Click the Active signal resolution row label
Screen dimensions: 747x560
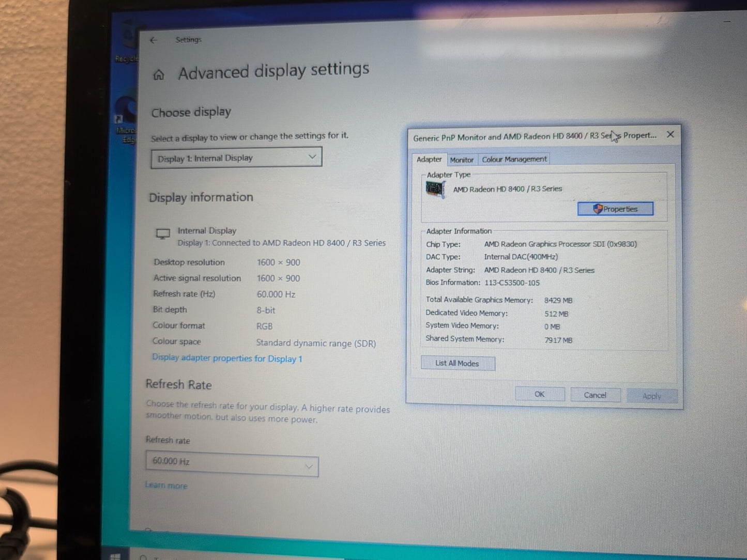pyautogui.click(x=197, y=278)
